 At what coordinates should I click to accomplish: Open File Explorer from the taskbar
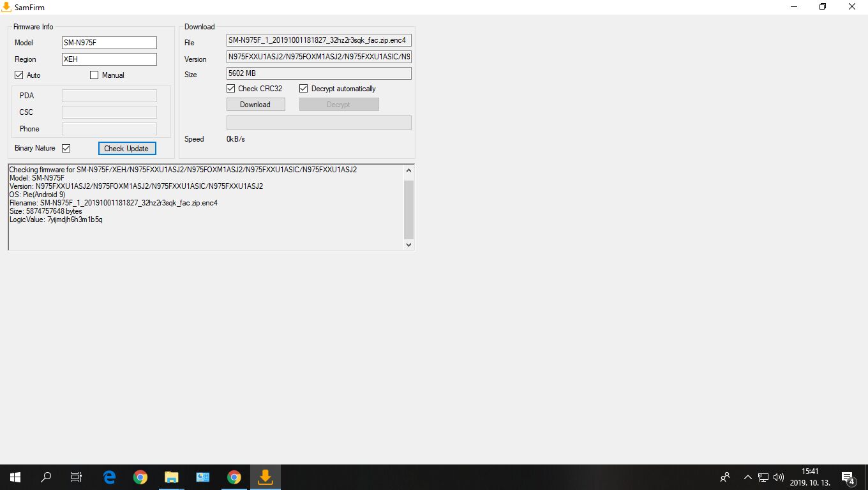[x=172, y=477]
